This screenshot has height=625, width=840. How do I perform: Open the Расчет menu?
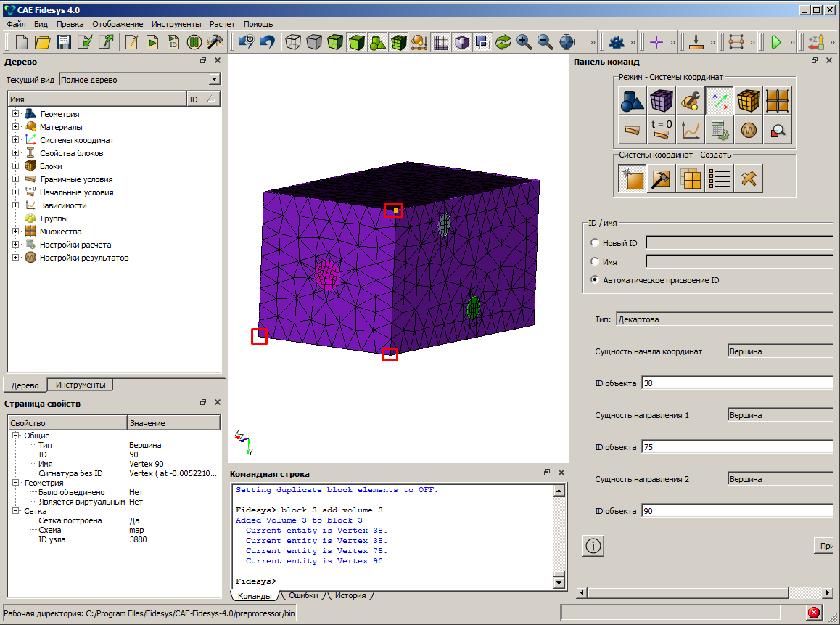click(x=222, y=24)
